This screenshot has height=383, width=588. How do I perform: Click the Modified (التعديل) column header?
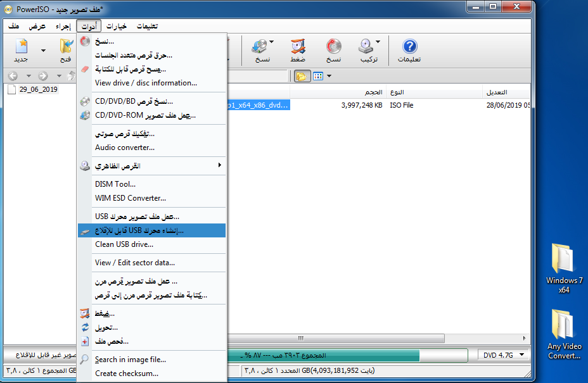[506, 92]
